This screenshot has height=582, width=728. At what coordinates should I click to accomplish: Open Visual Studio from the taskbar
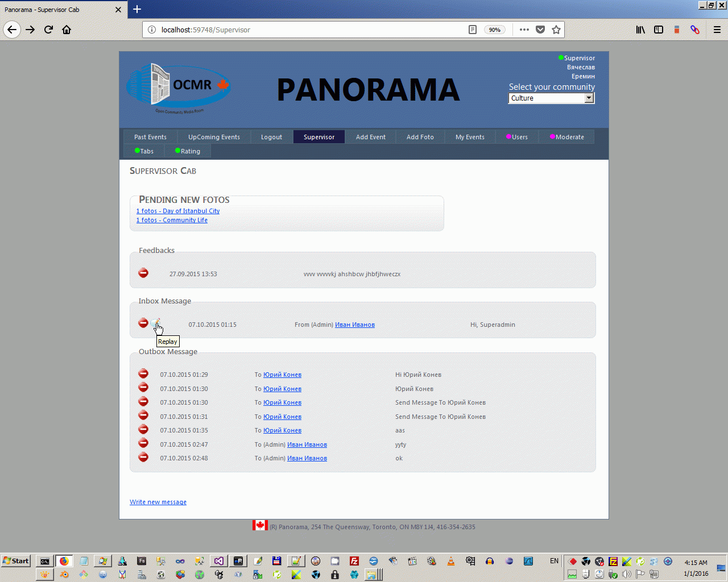click(x=219, y=561)
